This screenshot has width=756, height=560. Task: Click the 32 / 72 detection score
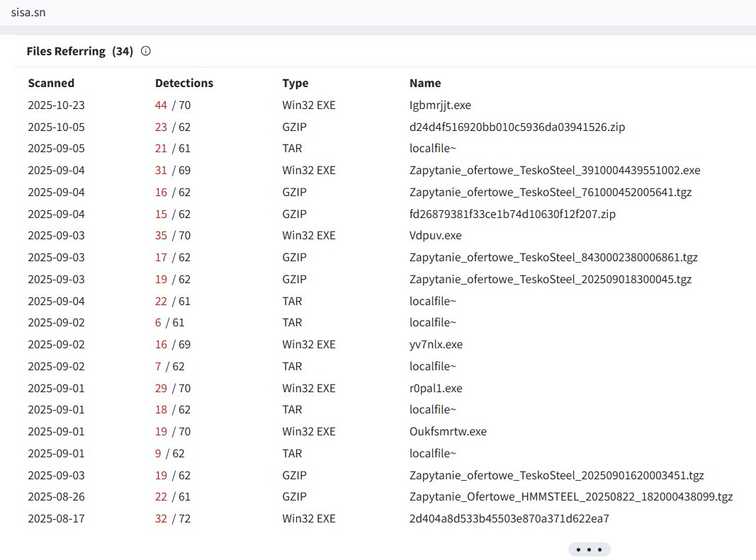pyautogui.click(x=173, y=519)
